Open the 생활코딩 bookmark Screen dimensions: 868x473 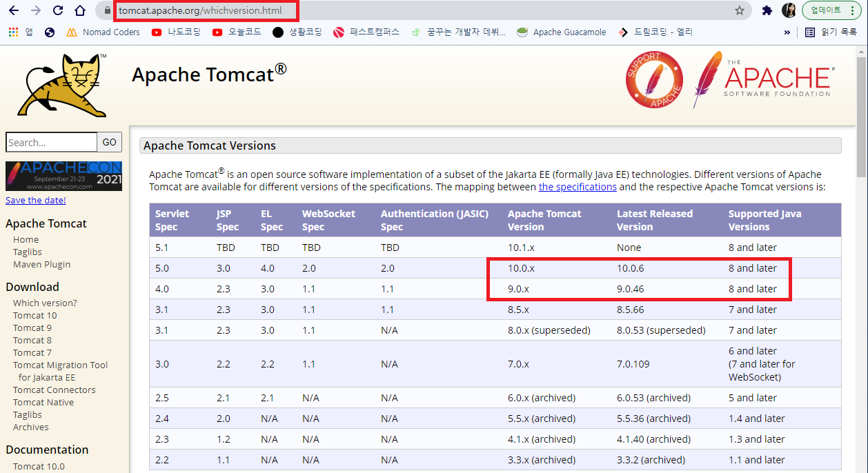tap(297, 32)
